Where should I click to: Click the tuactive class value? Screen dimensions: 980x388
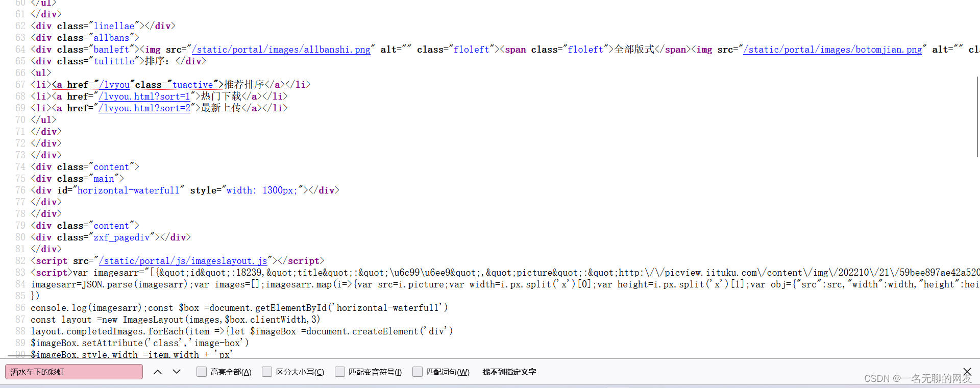point(193,85)
